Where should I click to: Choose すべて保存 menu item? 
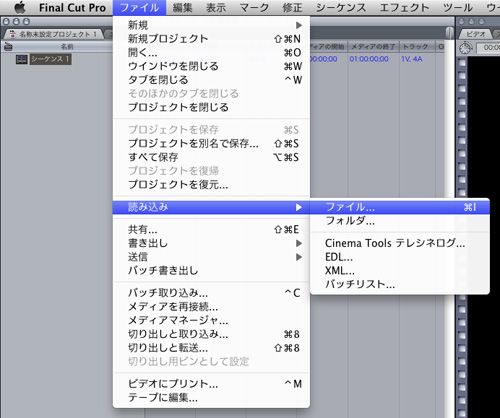click(211, 157)
